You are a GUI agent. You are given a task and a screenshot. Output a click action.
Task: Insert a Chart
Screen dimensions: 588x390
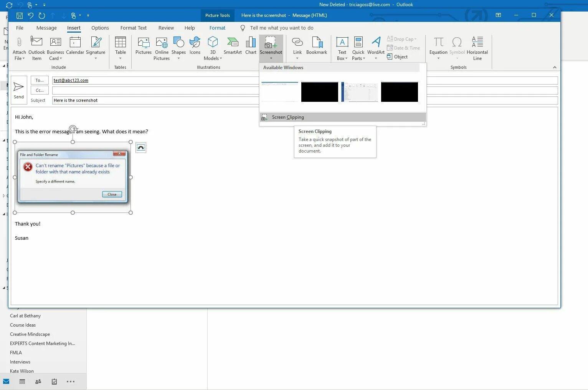pyautogui.click(x=251, y=46)
